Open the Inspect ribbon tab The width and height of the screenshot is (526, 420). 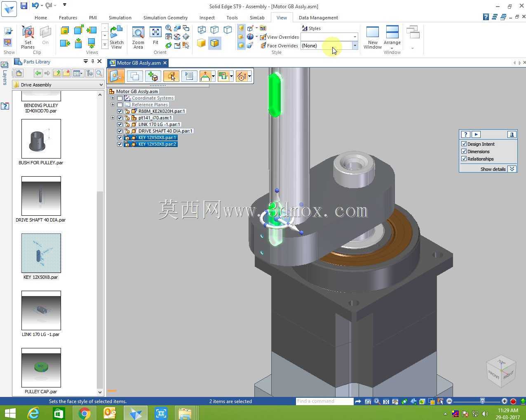pos(207,18)
